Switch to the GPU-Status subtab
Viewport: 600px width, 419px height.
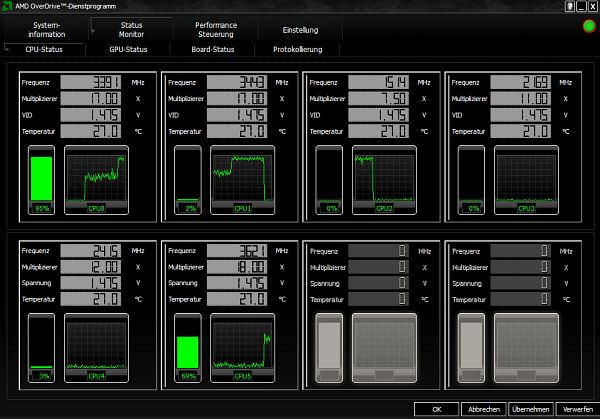(x=127, y=48)
